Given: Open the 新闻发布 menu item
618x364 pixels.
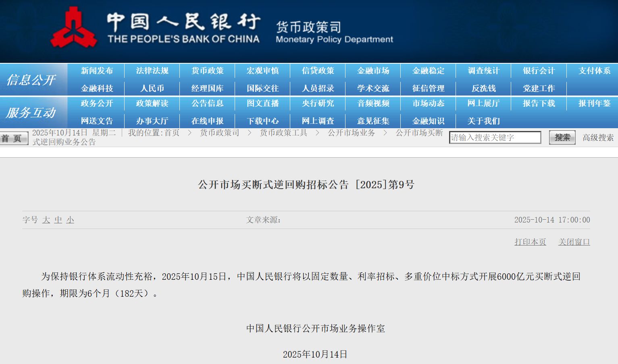Looking at the screenshot, I should (x=97, y=71).
